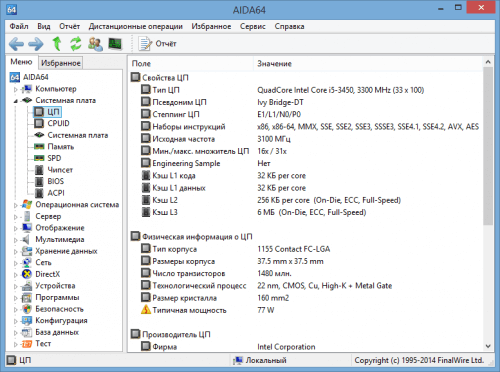Click the Тест orange benchmark icon
500x372 pixels.
coord(27,344)
